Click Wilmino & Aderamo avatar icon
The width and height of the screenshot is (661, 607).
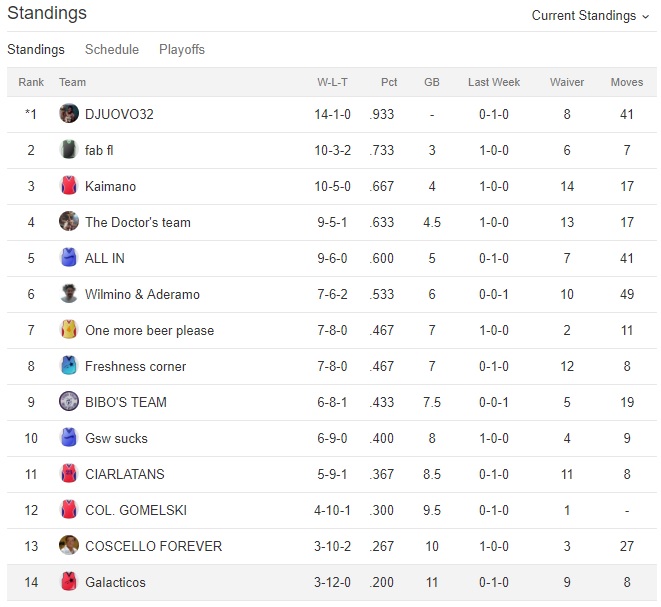pyautogui.click(x=69, y=294)
